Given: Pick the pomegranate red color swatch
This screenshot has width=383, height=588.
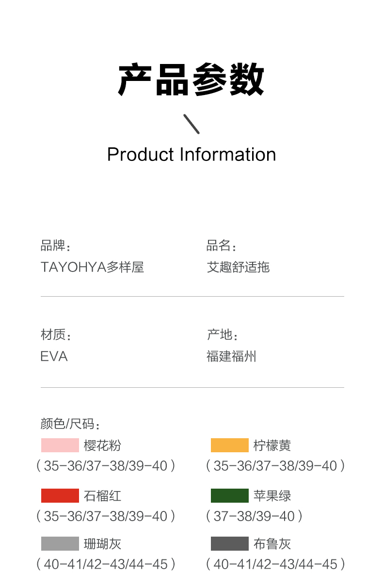Looking at the screenshot, I should click(60, 495).
